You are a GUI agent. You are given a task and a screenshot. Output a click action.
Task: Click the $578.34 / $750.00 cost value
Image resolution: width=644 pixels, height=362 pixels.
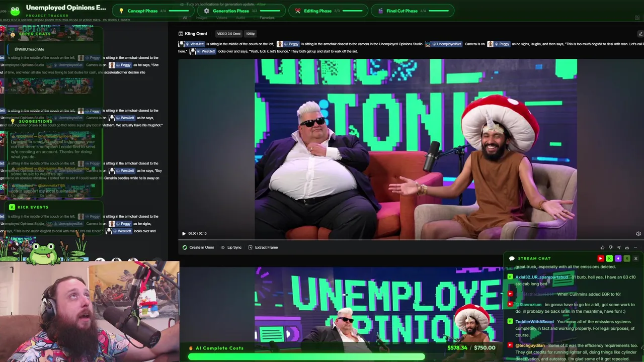[471, 347]
